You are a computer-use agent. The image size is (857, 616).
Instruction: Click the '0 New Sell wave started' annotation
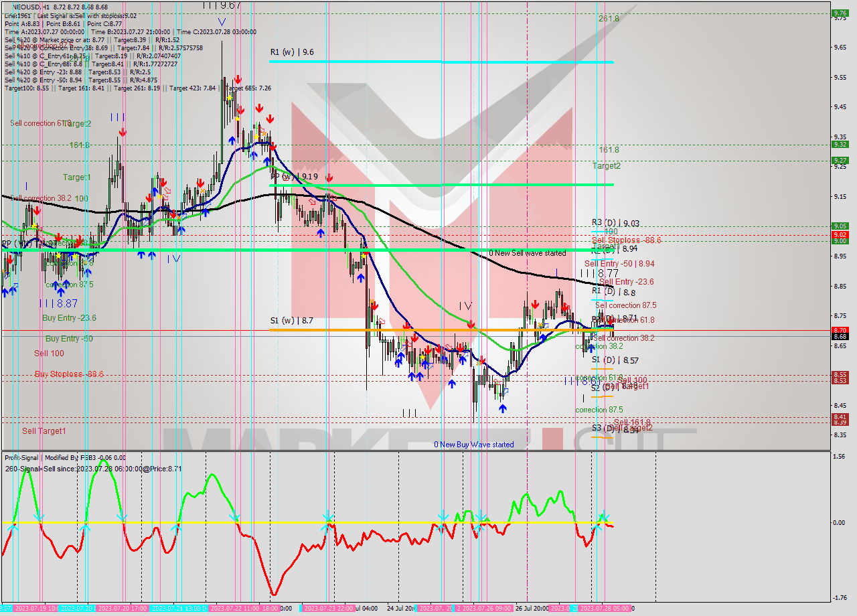(x=527, y=253)
